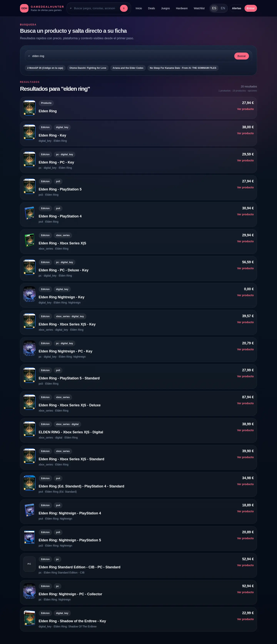Focus the main search field containing elden ring

click(x=130, y=56)
